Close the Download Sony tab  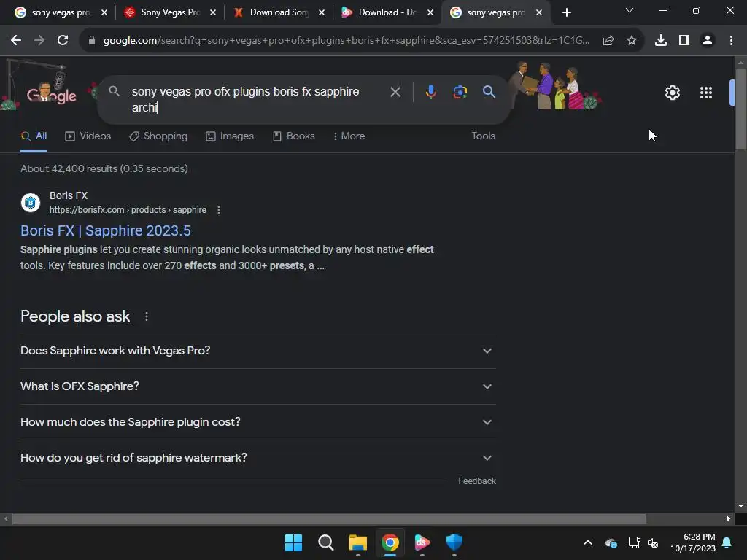322,13
